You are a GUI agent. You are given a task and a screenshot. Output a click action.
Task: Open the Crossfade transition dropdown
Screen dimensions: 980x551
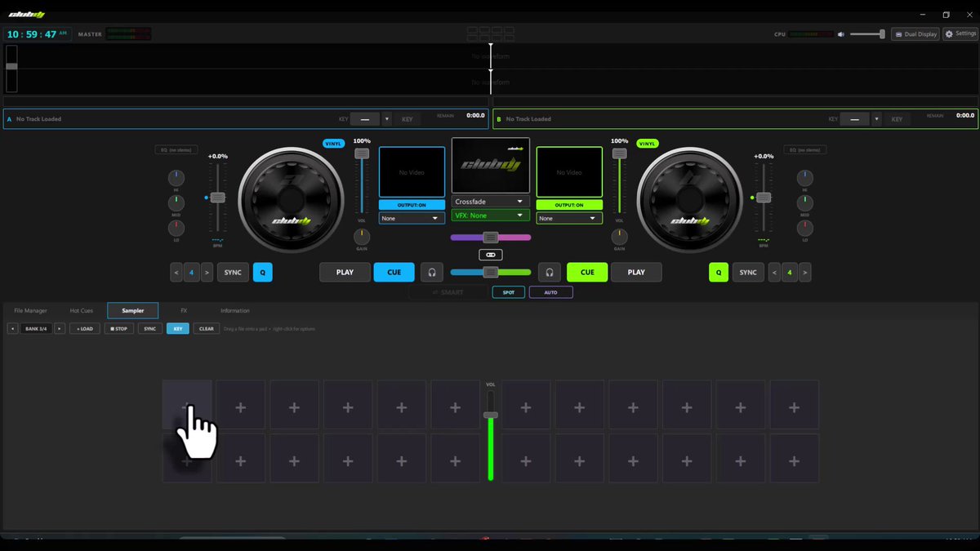(490, 202)
